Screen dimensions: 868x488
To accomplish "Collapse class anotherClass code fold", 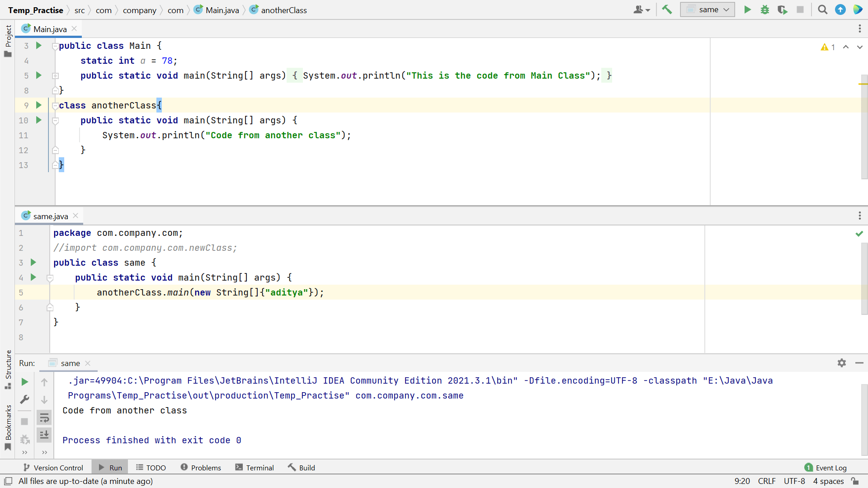I will click(x=55, y=106).
